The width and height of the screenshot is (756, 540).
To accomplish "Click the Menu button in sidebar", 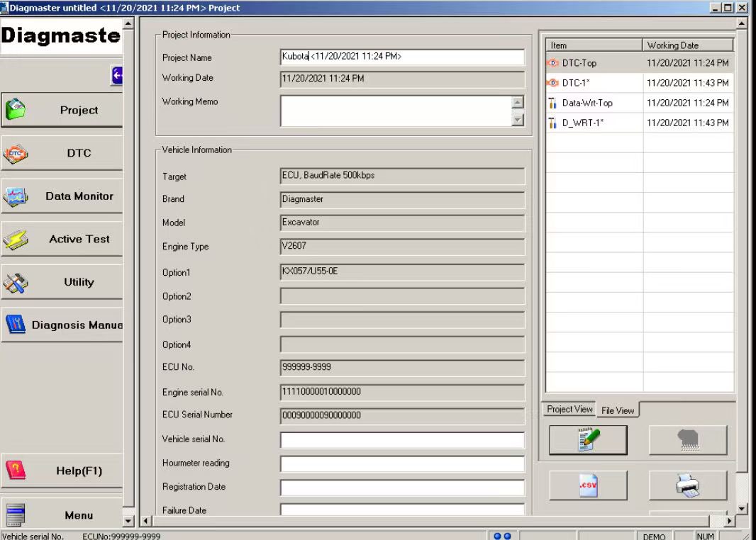I will (62, 515).
